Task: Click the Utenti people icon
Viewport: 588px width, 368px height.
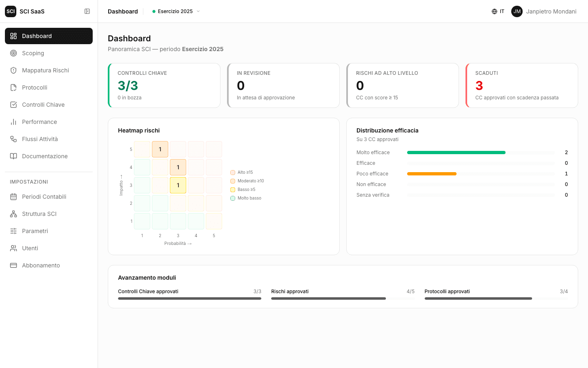Action: tap(13, 248)
